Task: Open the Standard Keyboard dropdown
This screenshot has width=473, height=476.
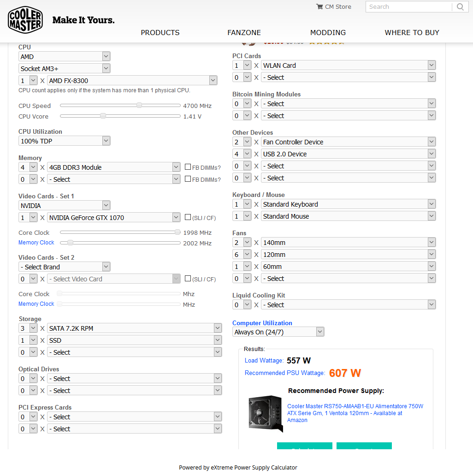Action: coord(349,204)
